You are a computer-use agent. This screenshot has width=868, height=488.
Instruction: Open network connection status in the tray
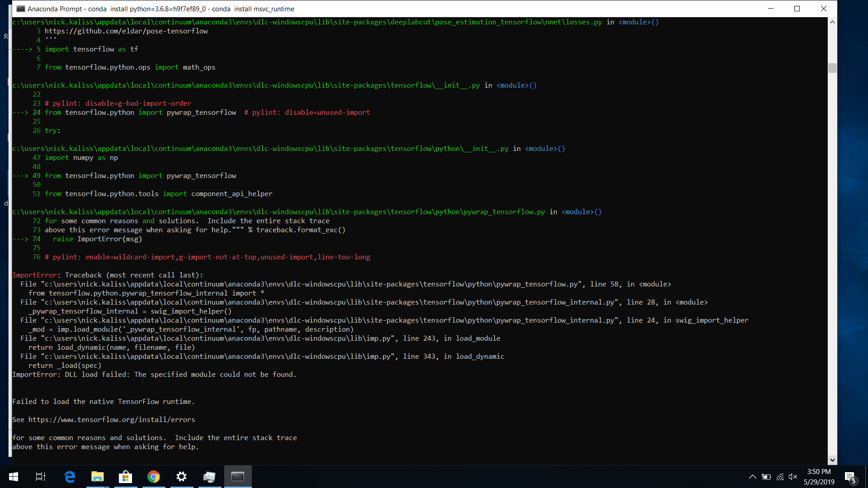[x=780, y=477]
